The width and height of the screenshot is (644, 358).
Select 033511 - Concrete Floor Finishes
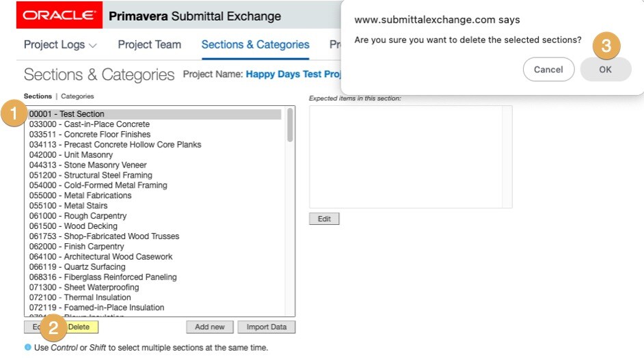155,134
